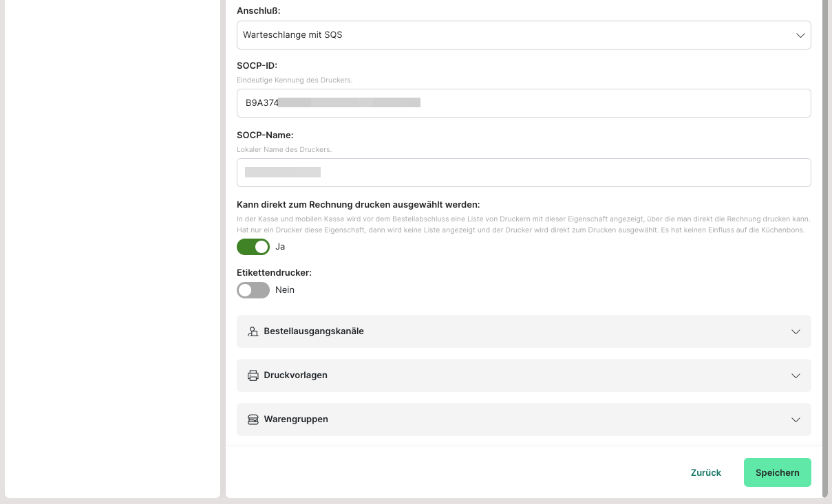Click the Bestellausgangskanäle chevron arrow
The height and width of the screenshot is (504, 832).
[796, 331]
